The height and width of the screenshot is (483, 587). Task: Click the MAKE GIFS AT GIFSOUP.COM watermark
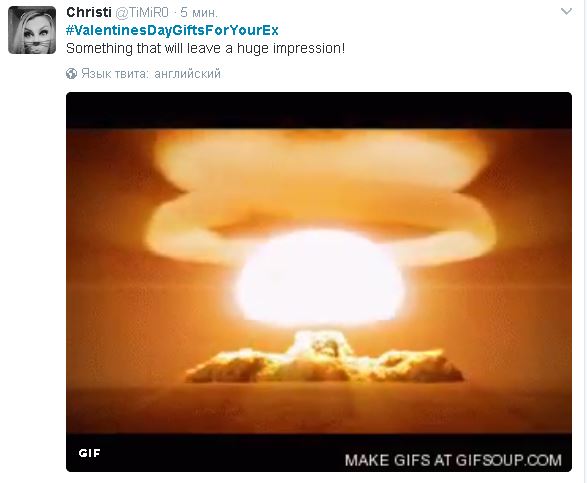pyautogui.click(x=453, y=460)
